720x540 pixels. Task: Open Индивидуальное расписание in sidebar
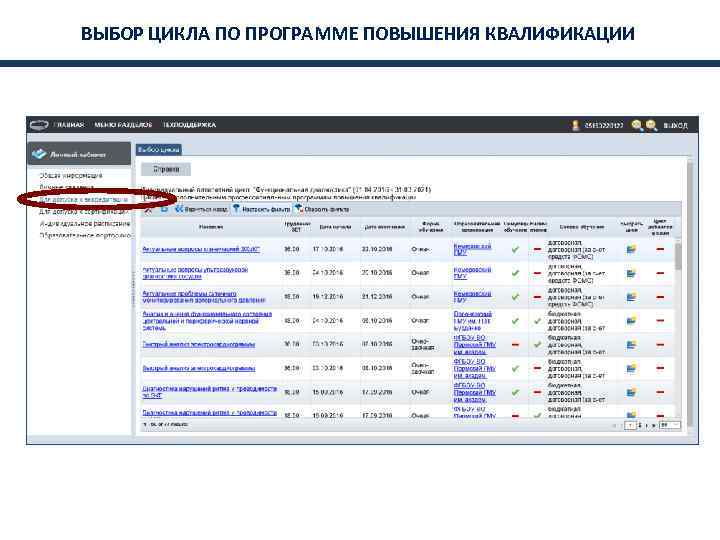pos(85,224)
